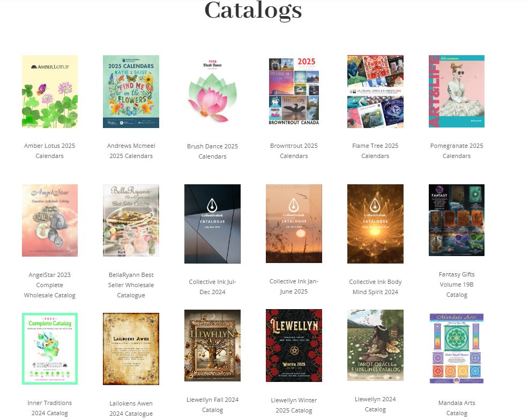529x420 pixels.
Task: Open the Llewellyn Tarot Oracle Sidelines cover
Action: coord(375,345)
